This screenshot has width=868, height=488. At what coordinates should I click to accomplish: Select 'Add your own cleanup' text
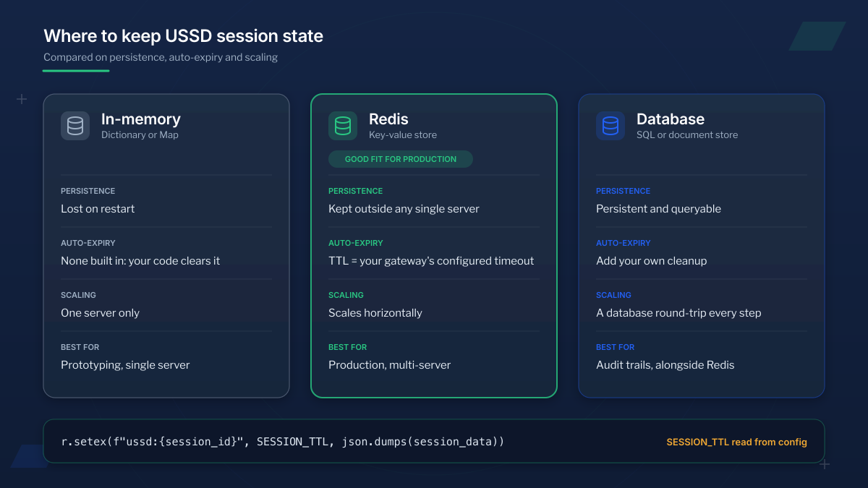651,261
